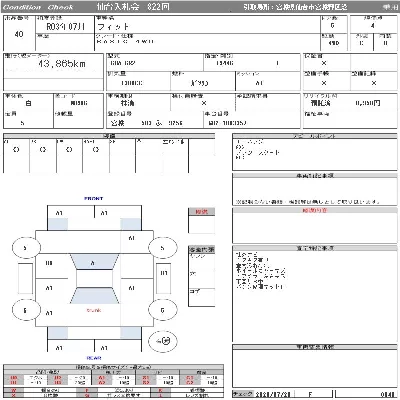Select the front-right tire circle
This screenshot has width=400, height=400.
pos(162,248)
